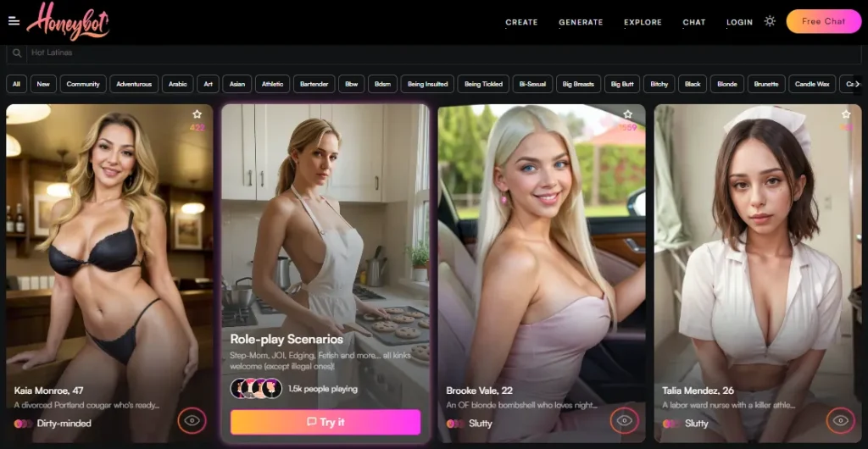Star the Brooke Vale card
The image size is (868, 449).
coord(627,114)
